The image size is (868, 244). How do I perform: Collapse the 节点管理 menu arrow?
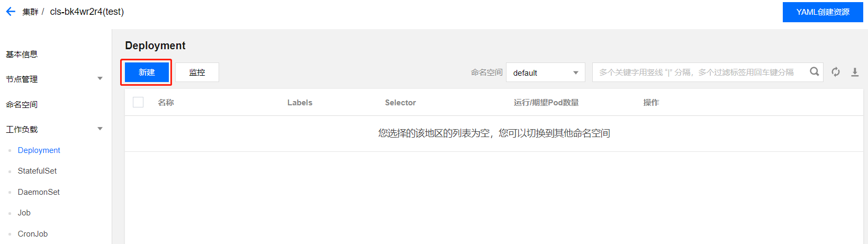point(100,79)
